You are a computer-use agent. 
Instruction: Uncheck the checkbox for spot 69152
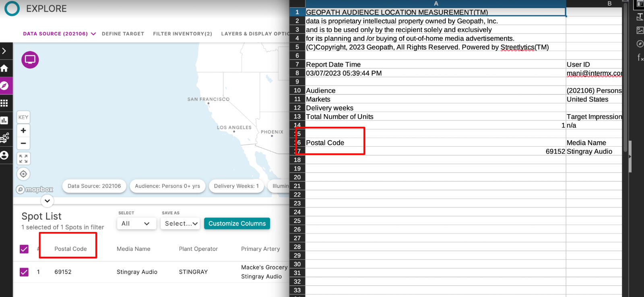[24, 272]
